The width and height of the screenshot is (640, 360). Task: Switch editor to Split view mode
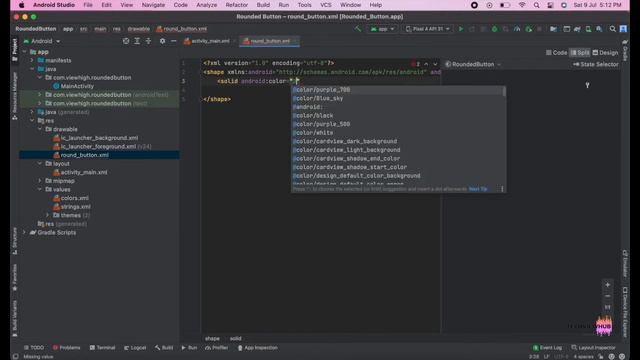(580, 53)
